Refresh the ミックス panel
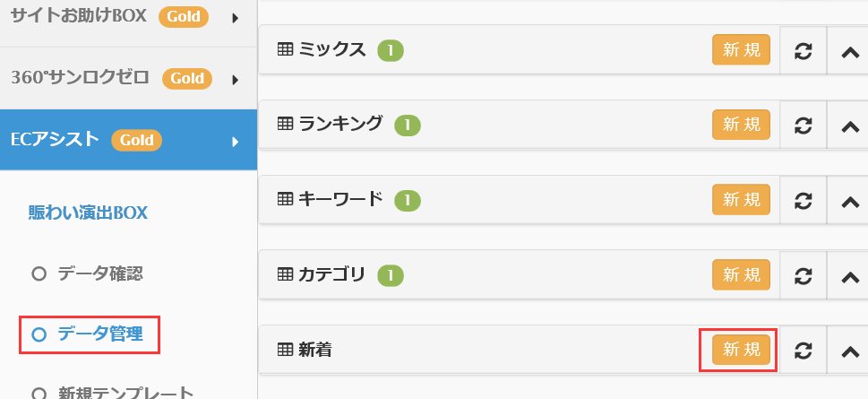The width and height of the screenshot is (868, 399). [x=803, y=51]
